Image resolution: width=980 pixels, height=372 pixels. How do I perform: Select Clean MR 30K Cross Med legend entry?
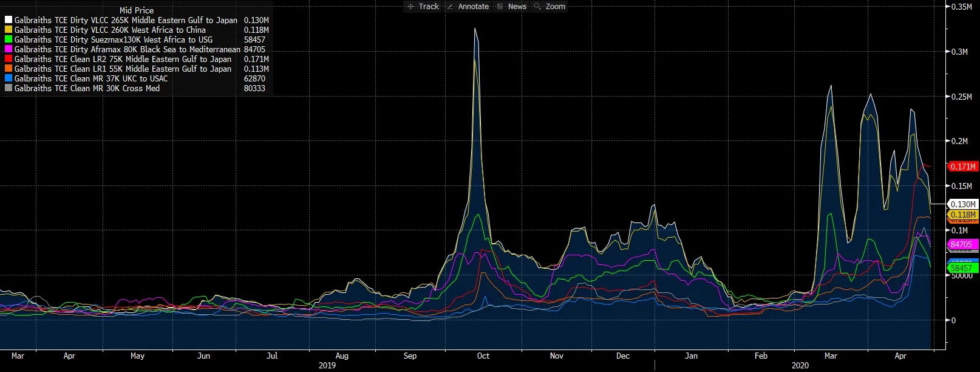[137, 88]
